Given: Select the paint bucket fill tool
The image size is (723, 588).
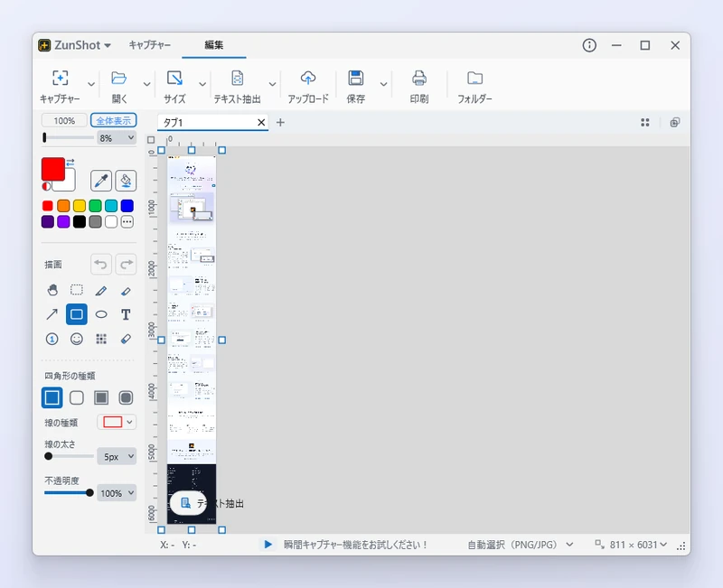Looking at the screenshot, I should (126, 180).
